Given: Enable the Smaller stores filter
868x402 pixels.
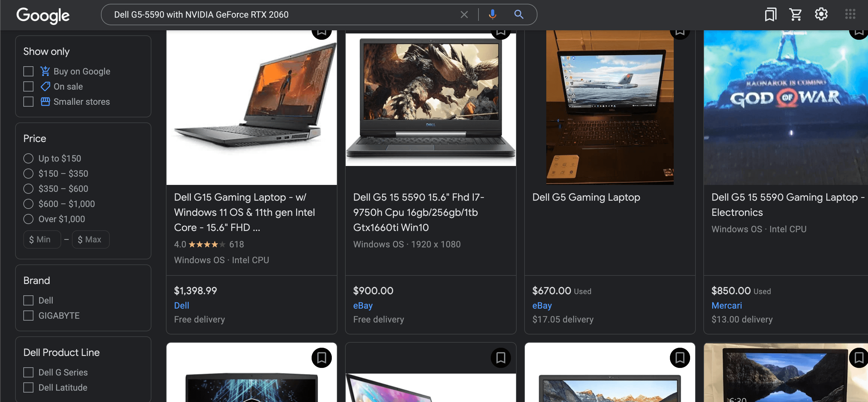Looking at the screenshot, I should tap(28, 101).
